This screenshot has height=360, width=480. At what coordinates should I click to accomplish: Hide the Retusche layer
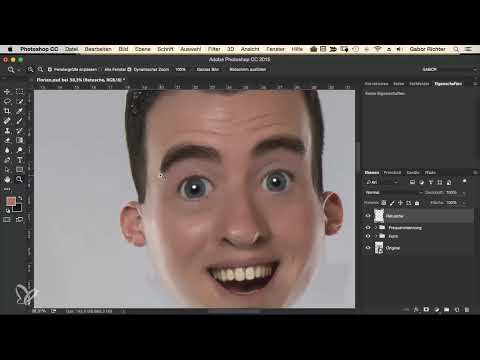[x=368, y=216]
